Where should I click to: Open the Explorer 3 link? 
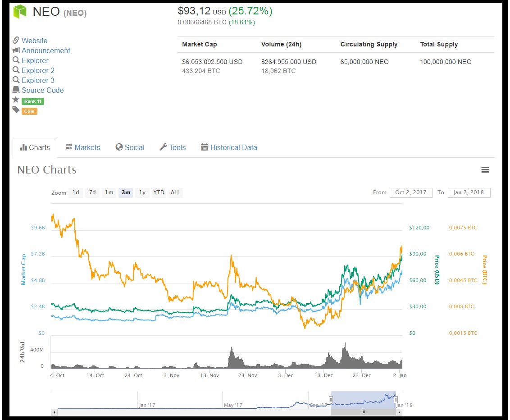point(38,80)
